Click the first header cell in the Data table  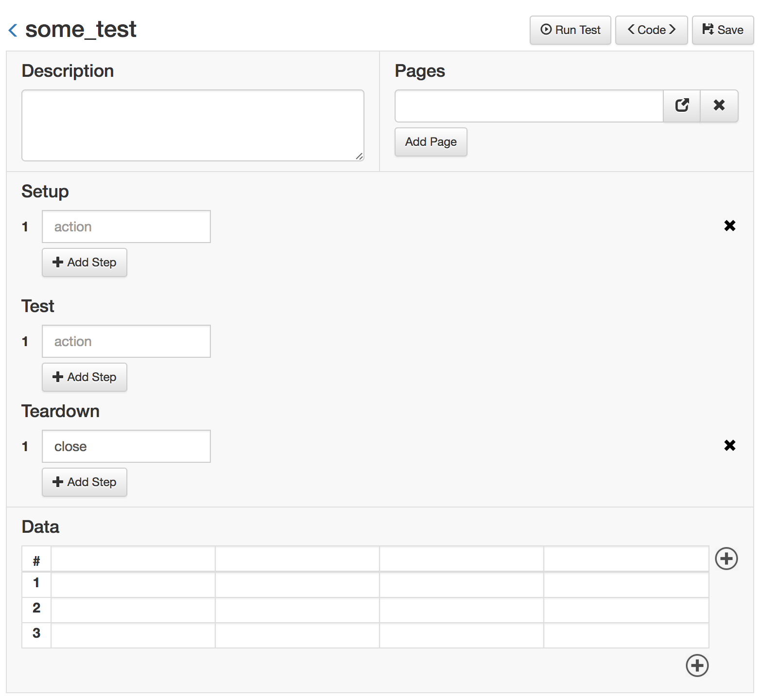(133, 559)
